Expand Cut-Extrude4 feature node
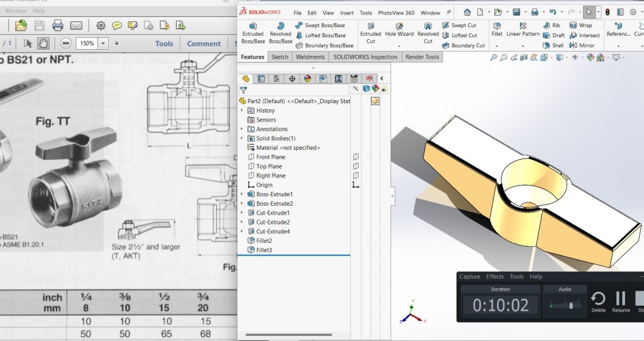This screenshot has width=644, height=341. point(242,232)
